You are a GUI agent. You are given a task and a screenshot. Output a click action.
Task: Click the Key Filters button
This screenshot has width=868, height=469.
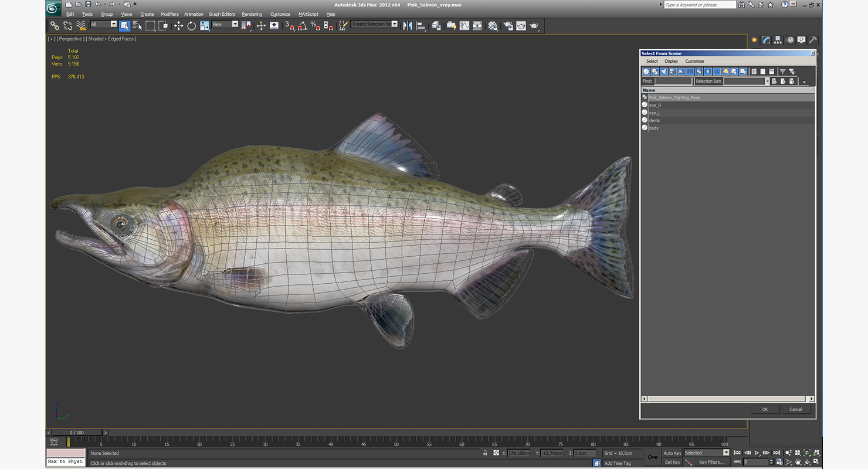(x=711, y=463)
